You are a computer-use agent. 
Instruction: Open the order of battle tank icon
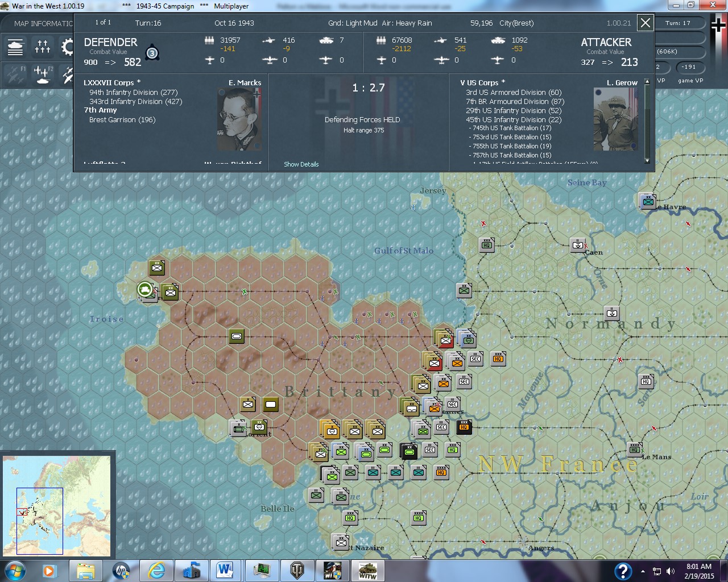click(15, 47)
